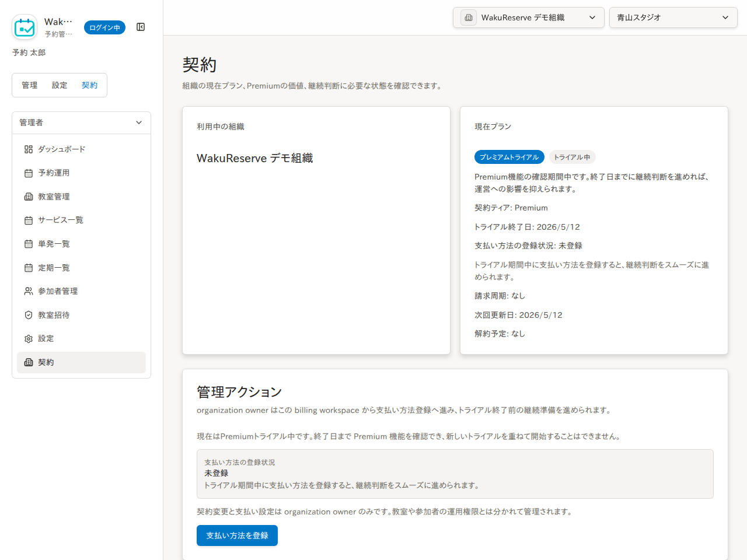The width and height of the screenshot is (747, 560).
Task: Click 支払い方法の登録状況: 未登録 line
Action: [x=529, y=246]
